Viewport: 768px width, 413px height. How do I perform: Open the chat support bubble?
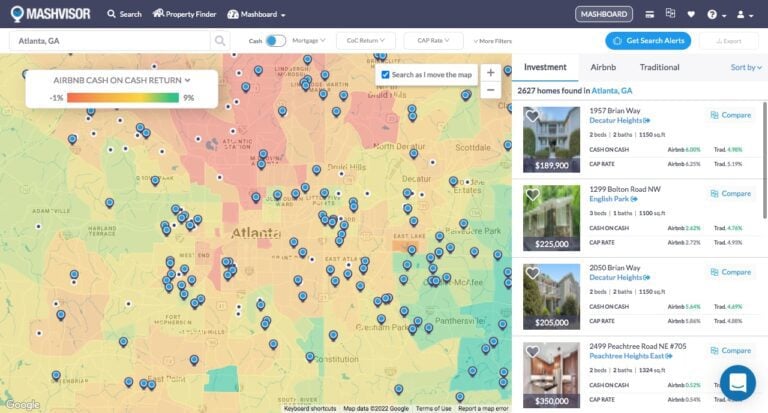pyautogui.click(x=738, y=383)
